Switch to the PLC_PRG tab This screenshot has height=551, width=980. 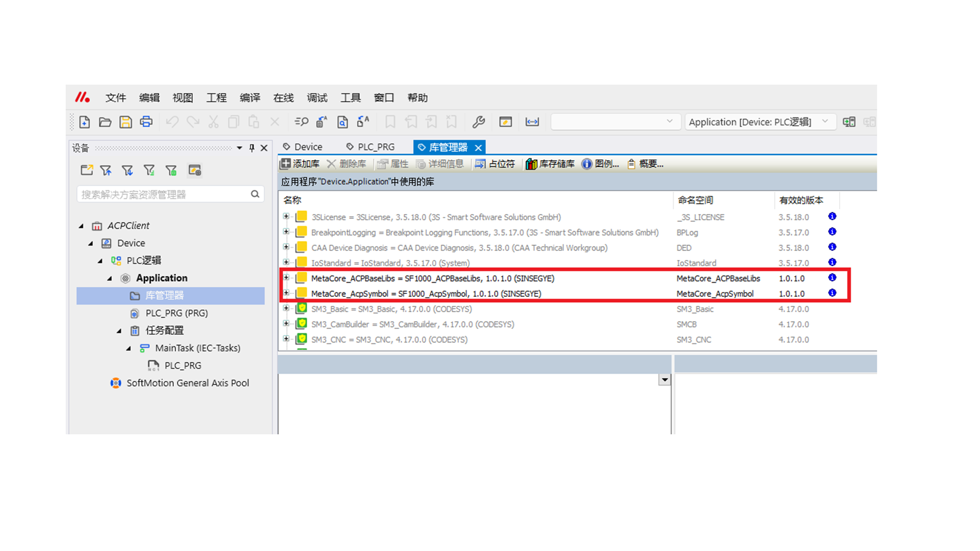[371, 147]
